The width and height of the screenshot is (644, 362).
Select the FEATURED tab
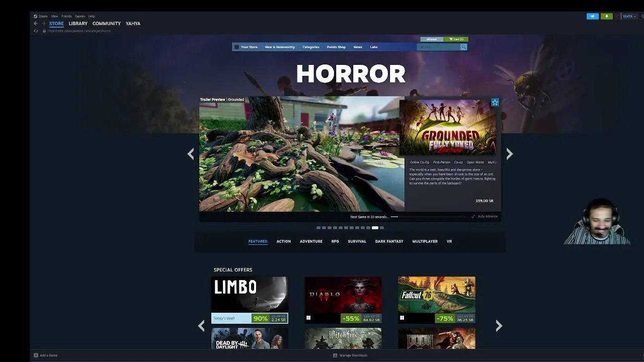258,241
